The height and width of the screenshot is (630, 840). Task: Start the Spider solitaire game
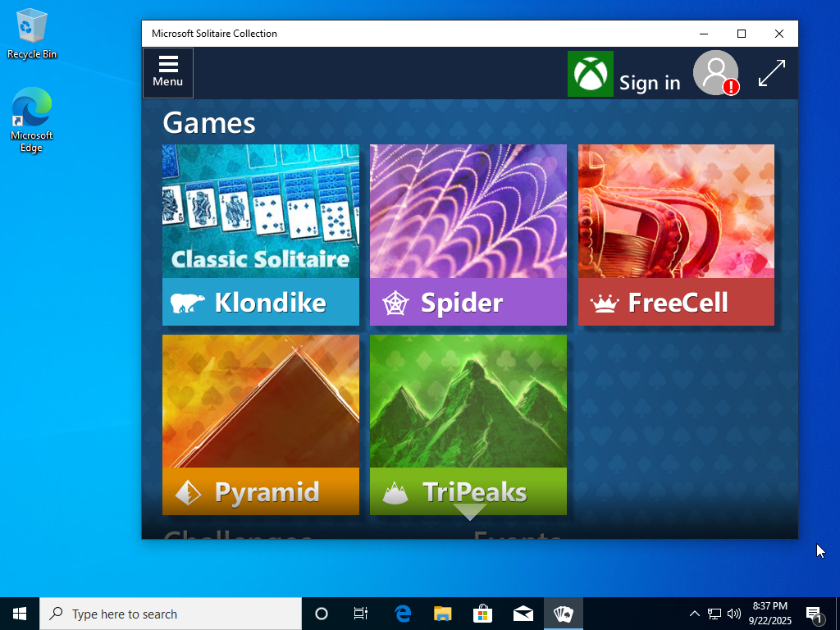tap(468, 235)
